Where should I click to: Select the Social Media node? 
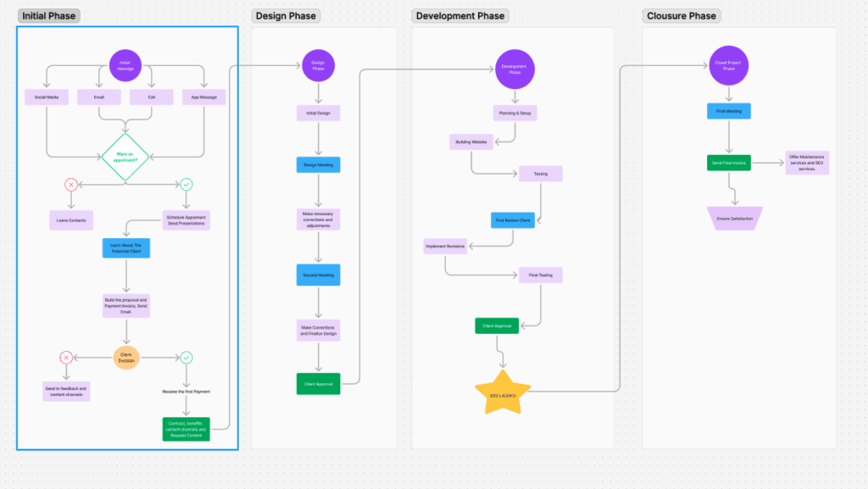(47, 97)
